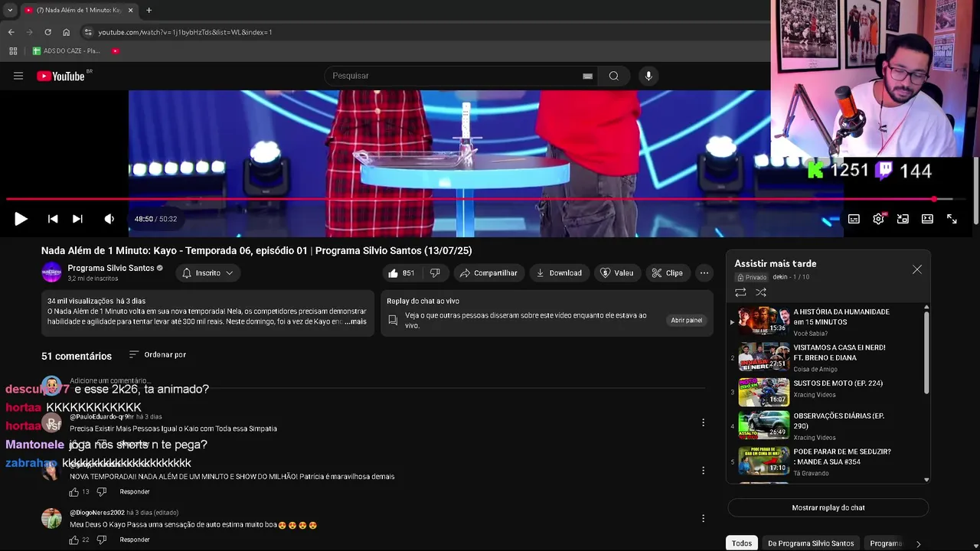Open DiogoNeres2002 profile avatar
The height and width of the screenshot is (551, 980).
tap(51, 518)
